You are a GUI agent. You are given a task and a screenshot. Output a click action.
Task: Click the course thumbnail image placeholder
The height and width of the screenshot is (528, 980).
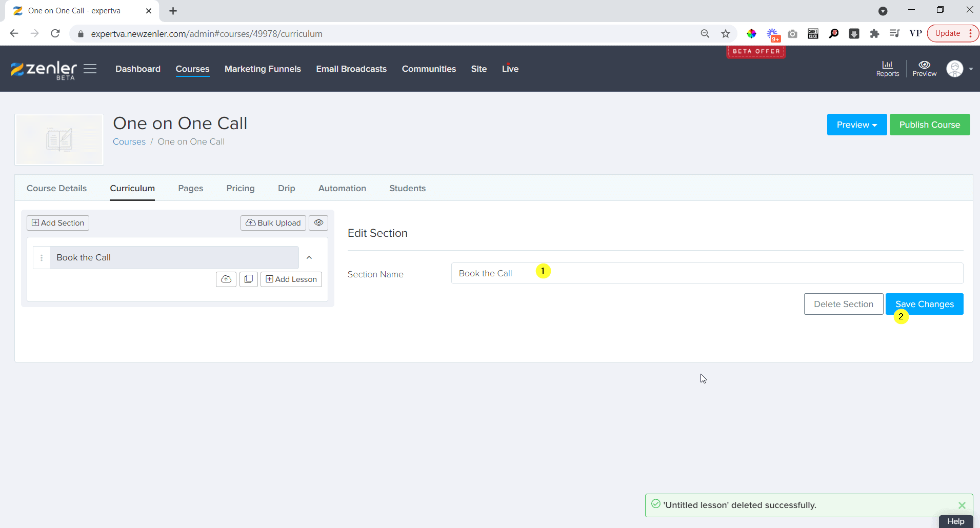(x=59, y=139)
